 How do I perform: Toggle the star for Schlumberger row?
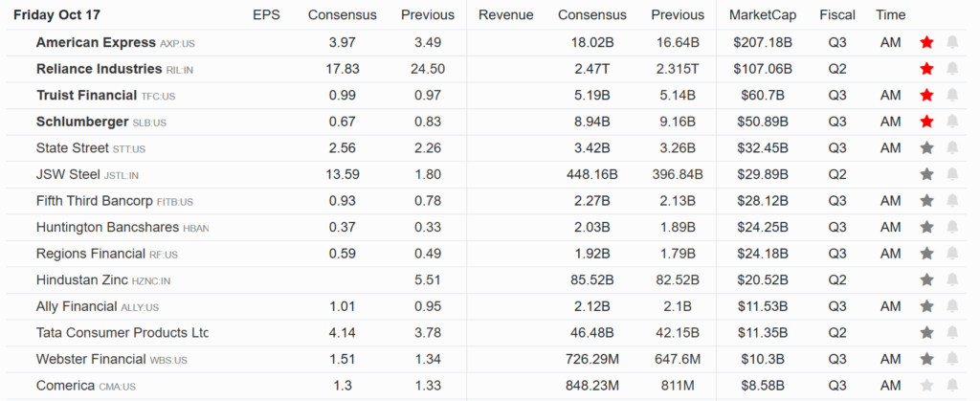click(925, 122)
